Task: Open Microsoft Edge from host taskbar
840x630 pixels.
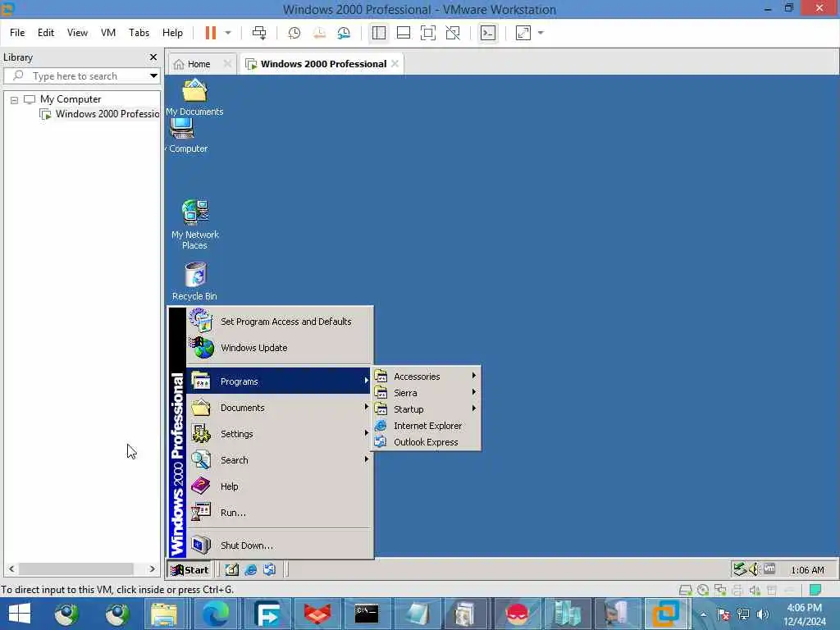Action: pyautogui.click(x=216, y=614)
